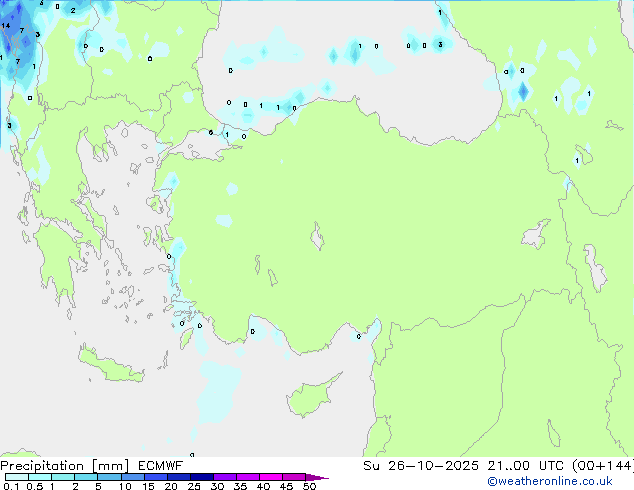Select the 35–40 mm legend swatch
Viewport: 634px width, 490px height.
(x=247, y=477)
